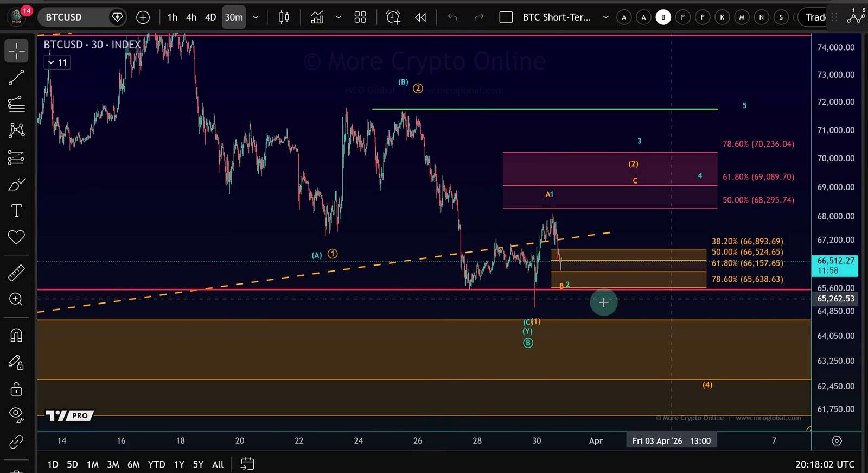
Task: Expand the chevron beside the Indicators icon
Action: [339, 17]
